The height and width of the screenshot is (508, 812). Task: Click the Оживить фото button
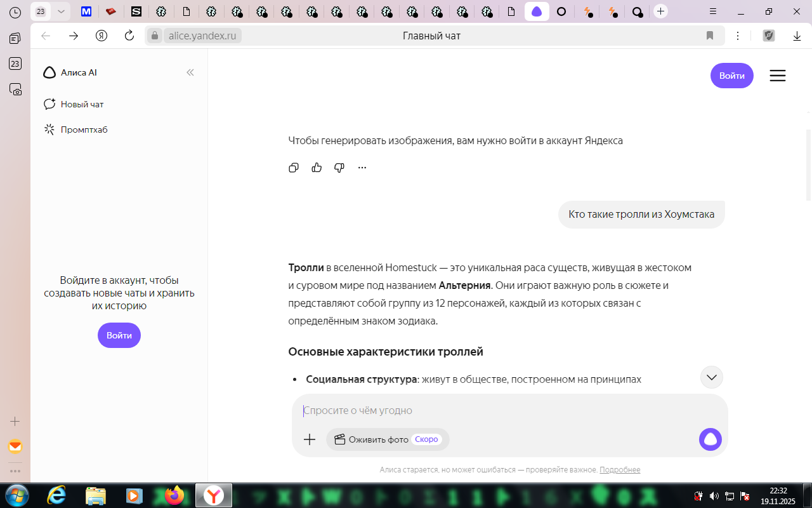pyautogui.click(x=388, y=439)
